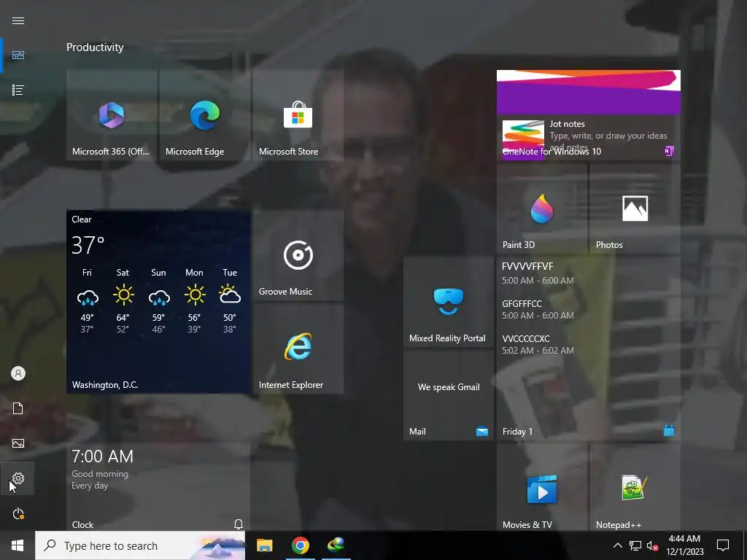The image size is (747, 560).
Task: Open the Weather tile for Washington, D.C.
Action: click(158, 301)
